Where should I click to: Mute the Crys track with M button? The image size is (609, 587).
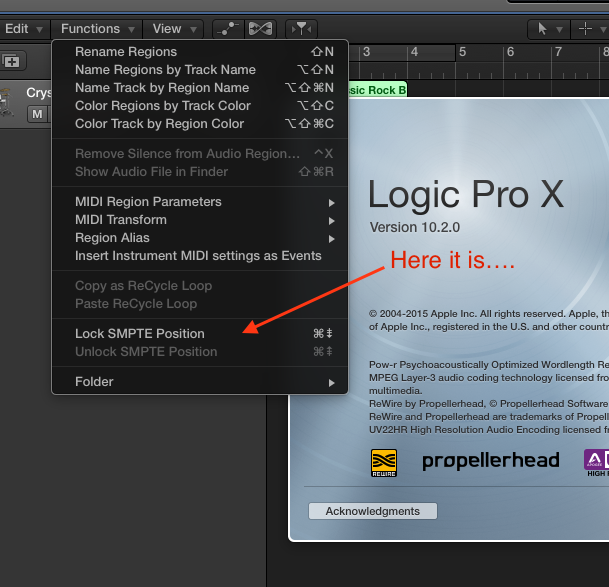click(x=37, y=114)
